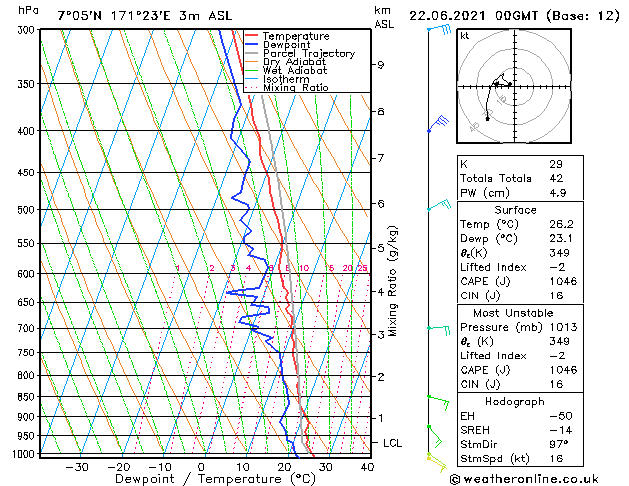Click the blue Dewpoint legend line

point(252,45)
